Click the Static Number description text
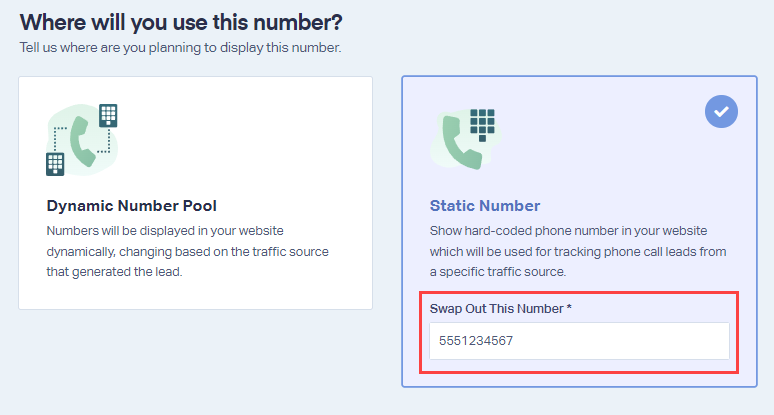Screen dimensions: 774x415 578,251
